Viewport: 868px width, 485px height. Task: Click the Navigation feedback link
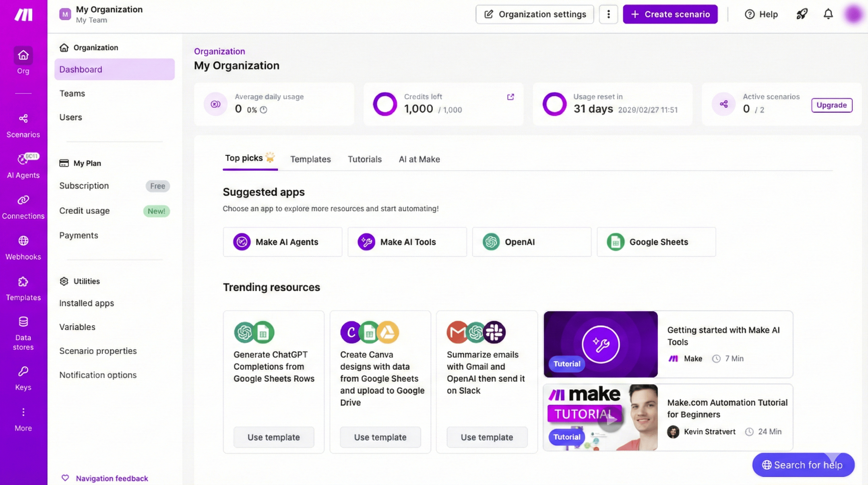coord(112,478)
